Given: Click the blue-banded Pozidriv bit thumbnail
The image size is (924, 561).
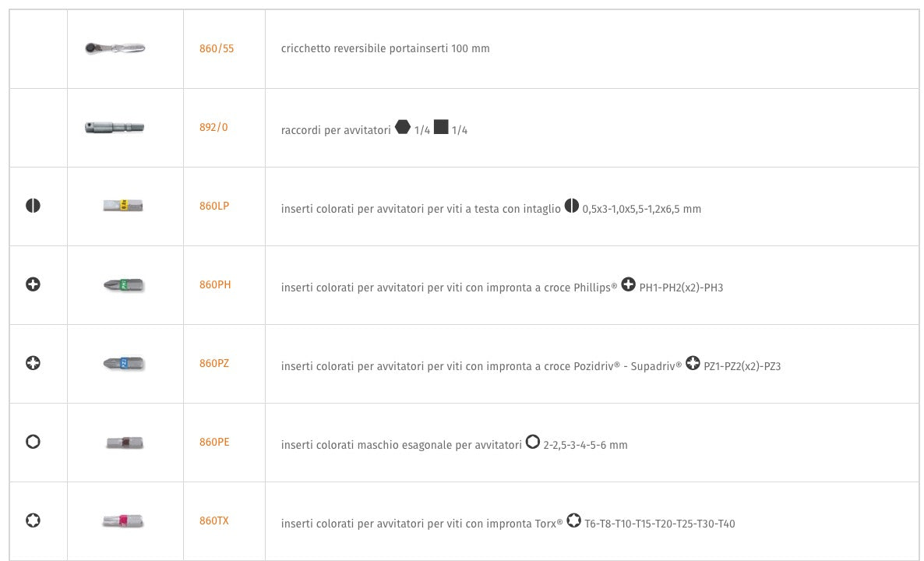Looking at the screenshot, I should (x=124, y=363).
